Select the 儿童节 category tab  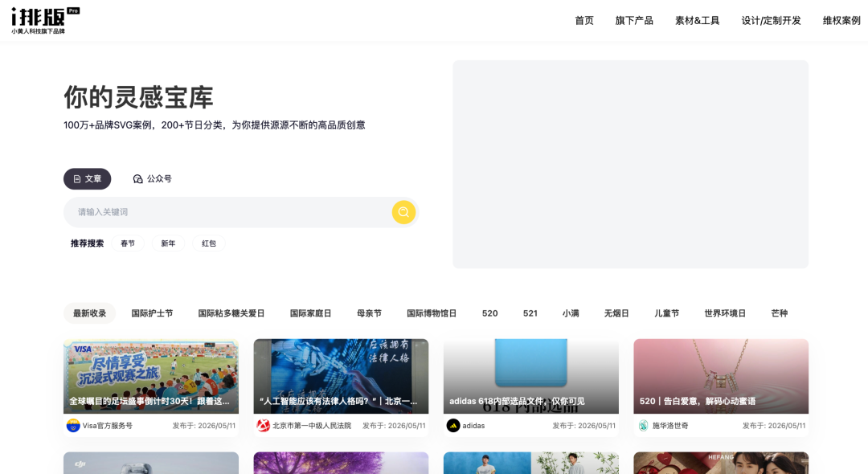point(666,313)
